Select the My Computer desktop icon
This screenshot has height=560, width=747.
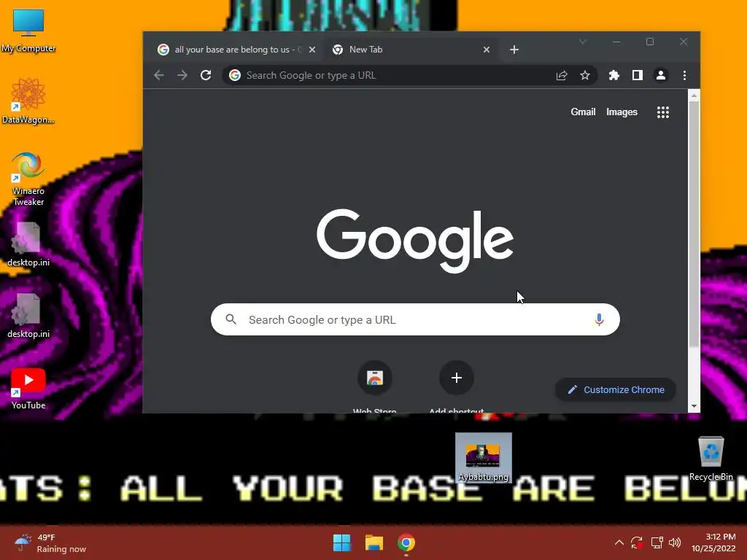(x=28, y=31)
